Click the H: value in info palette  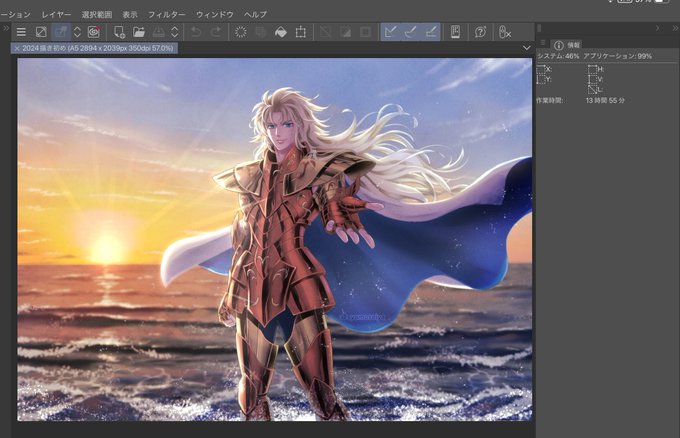click(x=596, y=69)
